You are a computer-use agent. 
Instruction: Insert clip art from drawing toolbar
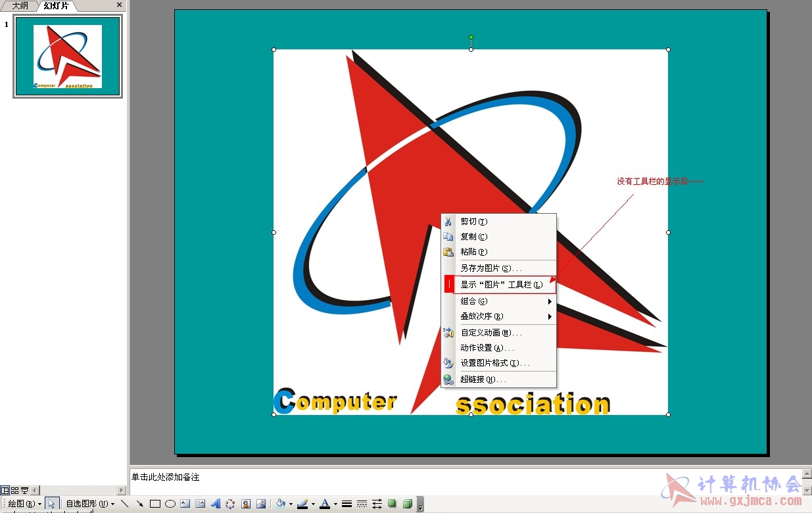click(245, 504)
